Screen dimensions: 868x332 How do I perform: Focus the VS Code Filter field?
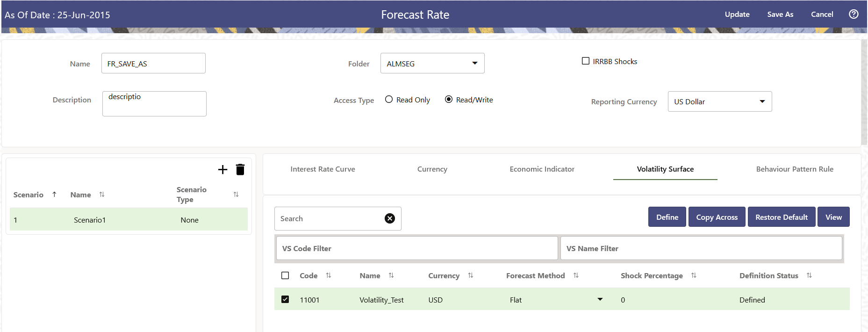(417, 248)
